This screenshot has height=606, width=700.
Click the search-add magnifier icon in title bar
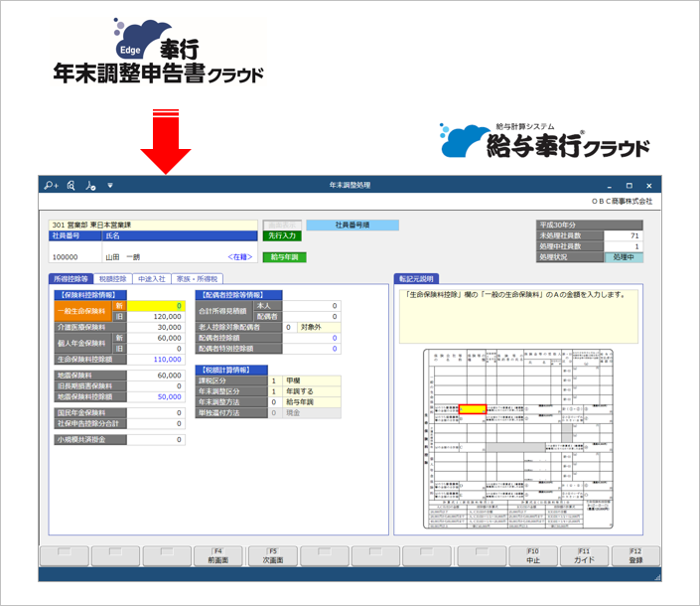[x=51, y=186]
